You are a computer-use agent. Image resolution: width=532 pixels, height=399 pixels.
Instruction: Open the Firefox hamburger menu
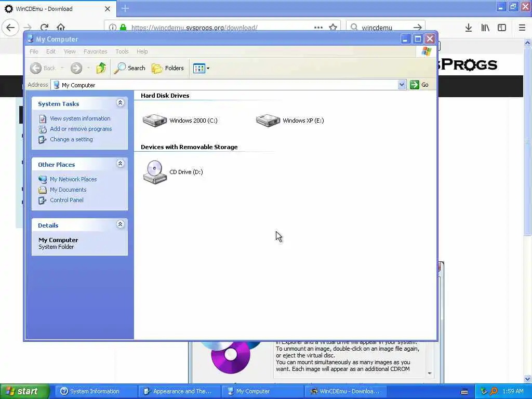point(522,28)
